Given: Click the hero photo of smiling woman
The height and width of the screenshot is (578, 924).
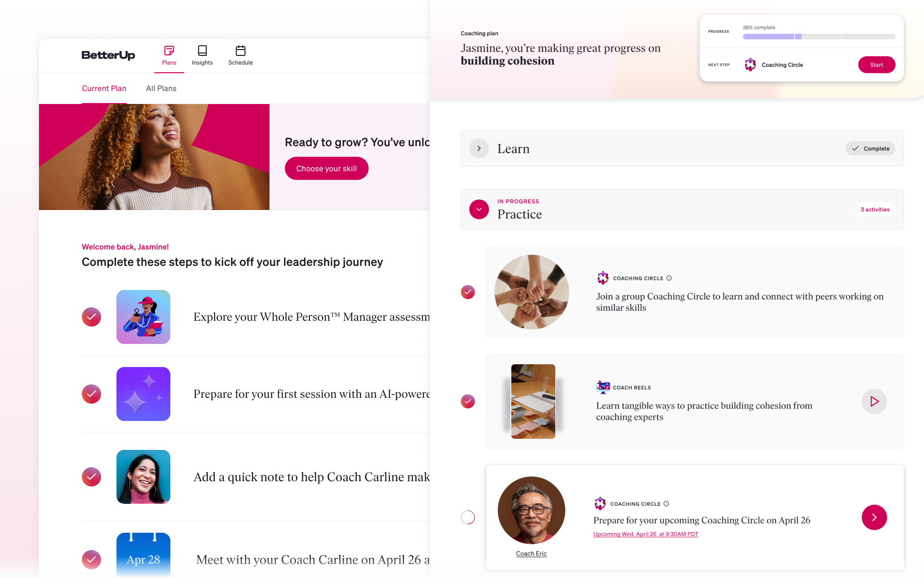Looking at the screenshot, I should tap(154, 157).
